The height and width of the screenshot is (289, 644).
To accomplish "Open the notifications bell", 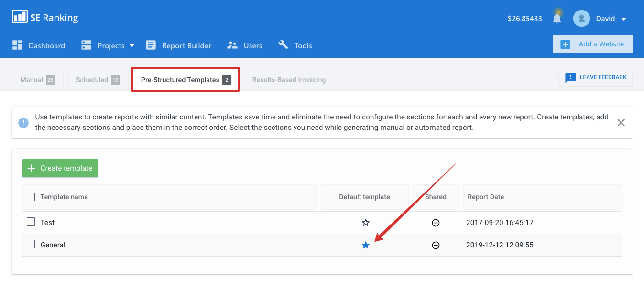I will tap(557, 18).
